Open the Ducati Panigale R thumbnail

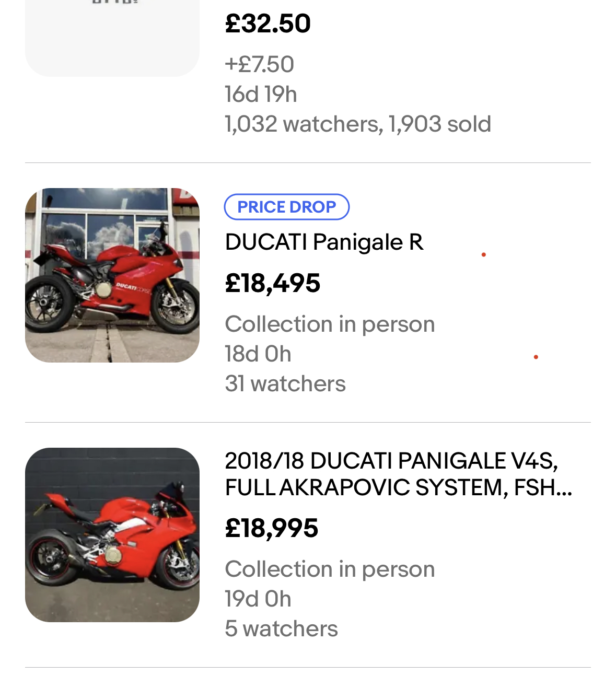coord(112,275)
